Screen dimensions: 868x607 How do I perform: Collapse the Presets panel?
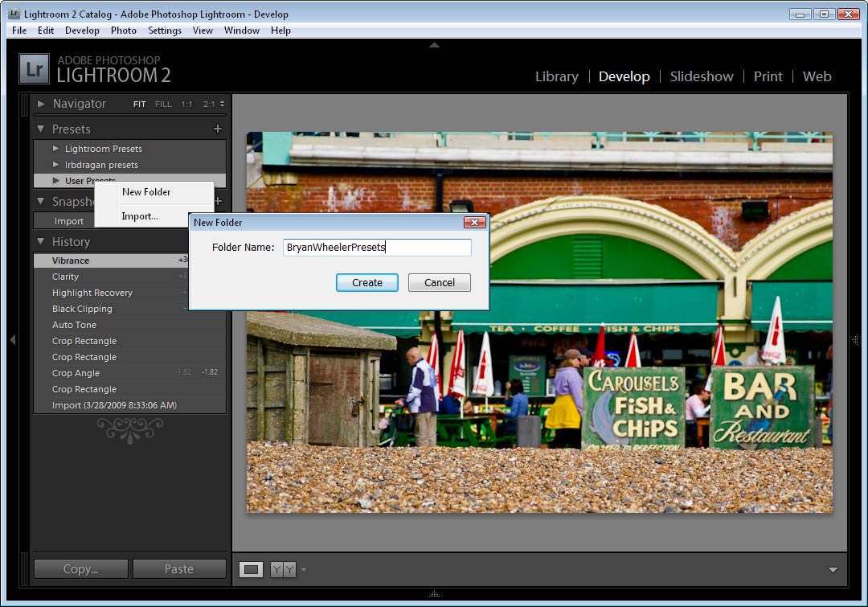click(40, 129)
